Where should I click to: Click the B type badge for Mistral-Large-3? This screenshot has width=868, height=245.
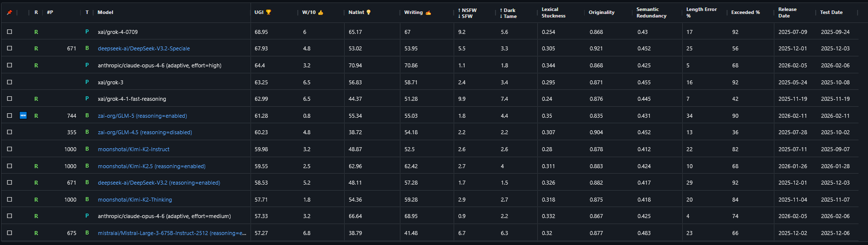[87, 233]
